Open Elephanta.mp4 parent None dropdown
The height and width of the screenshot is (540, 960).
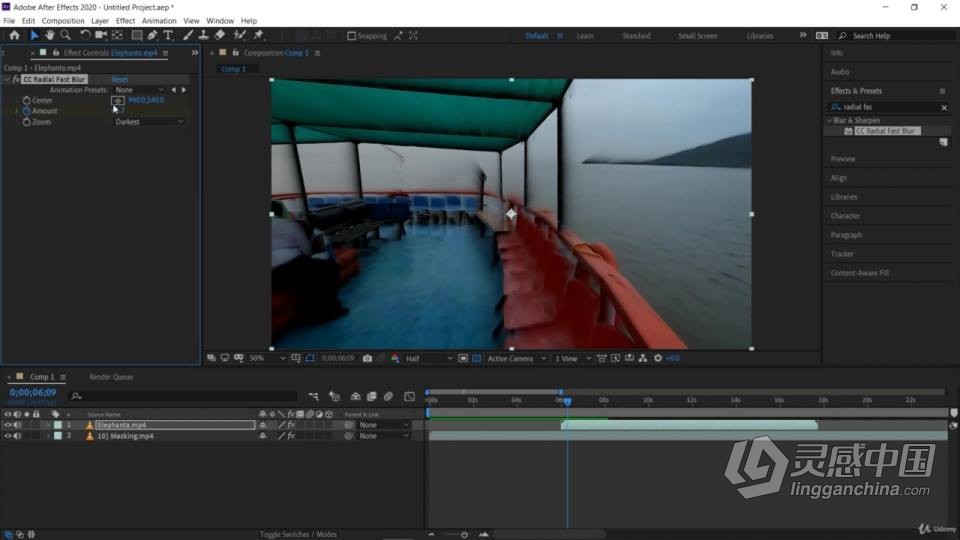383,425
